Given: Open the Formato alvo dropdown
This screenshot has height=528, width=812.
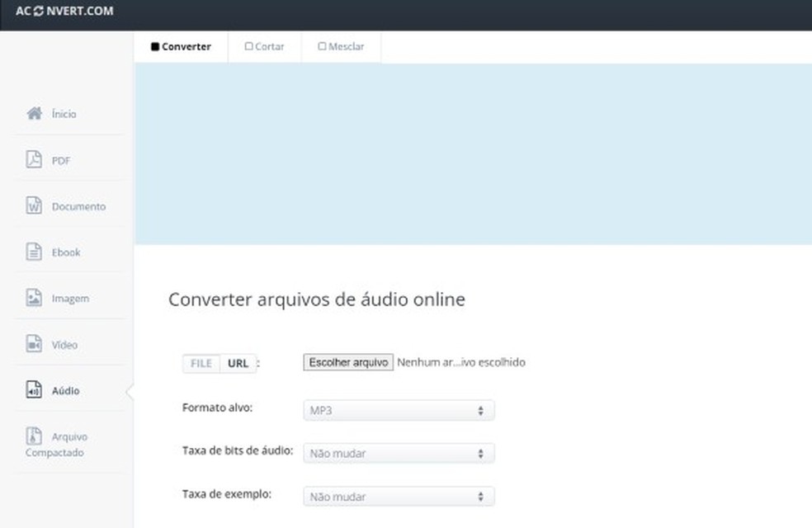Looking at the screenshot, I should tap(398, 410).
